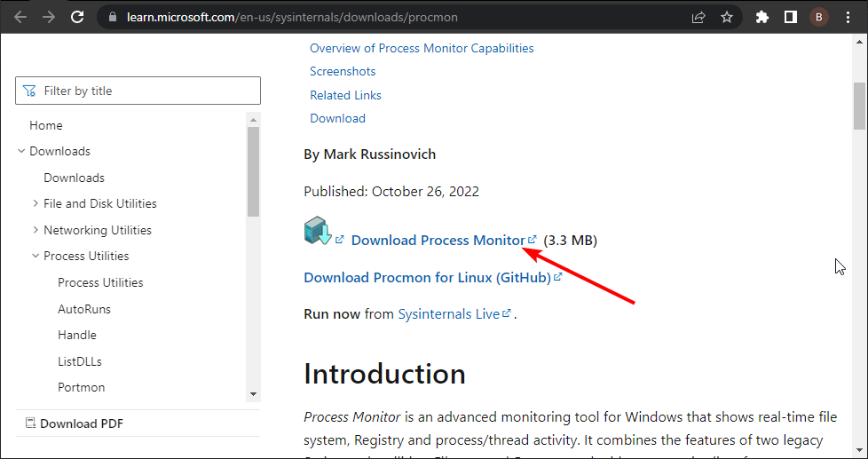The height and width of the screenshot is (459, 868).
Task: Open the Extensions puzzle icon
Action: tap(762, 17)
